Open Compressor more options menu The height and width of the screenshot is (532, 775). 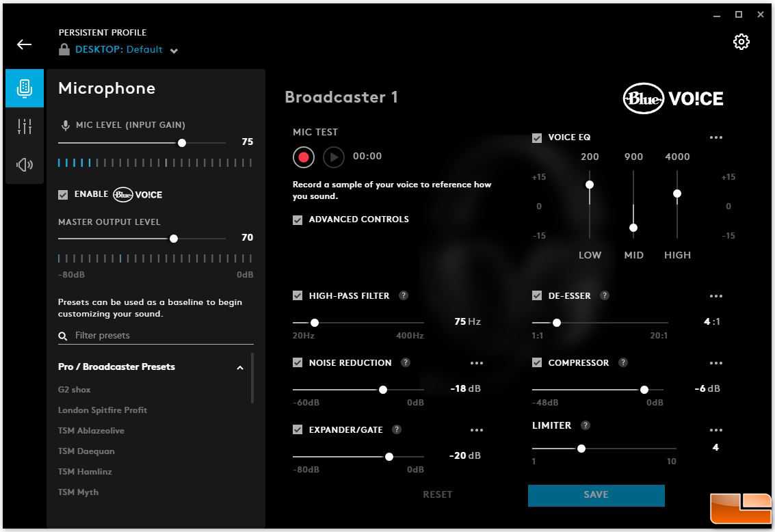pos(716,363)
